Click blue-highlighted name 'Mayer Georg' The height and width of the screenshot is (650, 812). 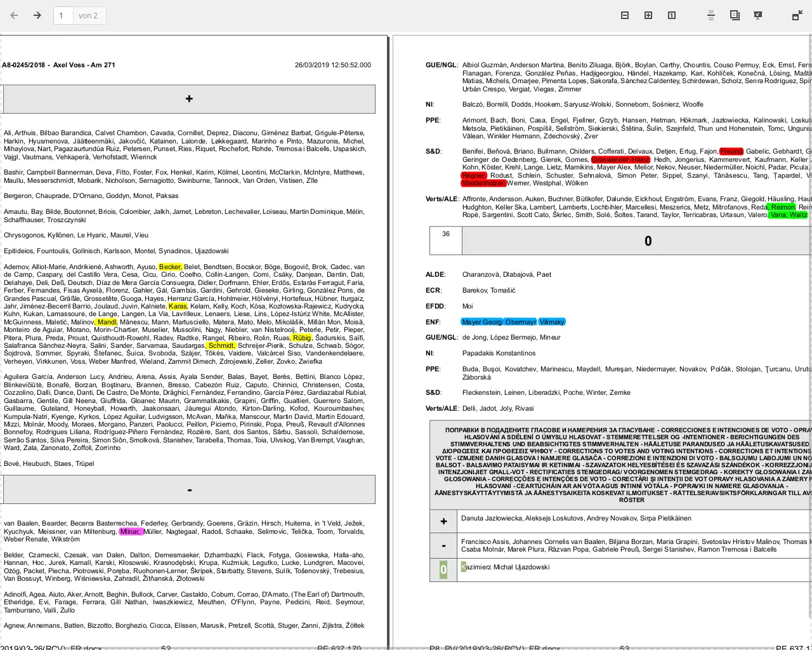pos(482,322)
